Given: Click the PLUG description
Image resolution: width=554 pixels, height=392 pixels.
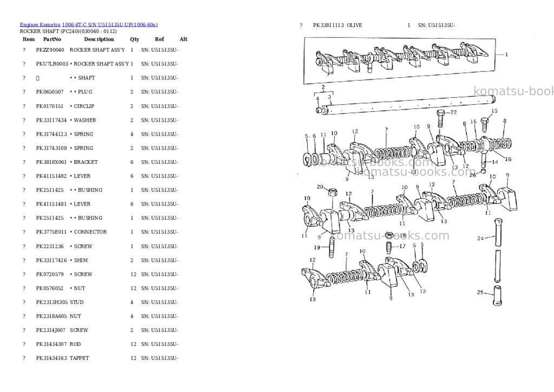Looking at the screenshot, I should click(x=81, y=92).
